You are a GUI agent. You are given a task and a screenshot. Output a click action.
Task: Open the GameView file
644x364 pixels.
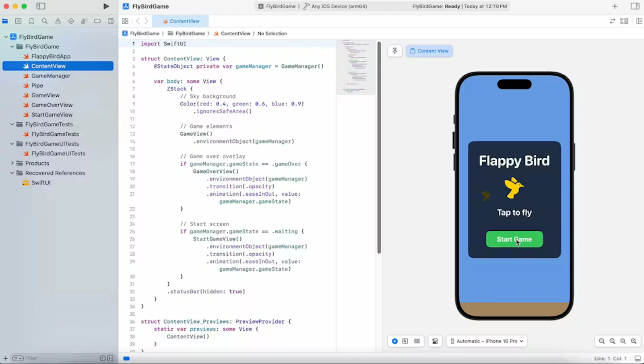(x=45, y=95)
